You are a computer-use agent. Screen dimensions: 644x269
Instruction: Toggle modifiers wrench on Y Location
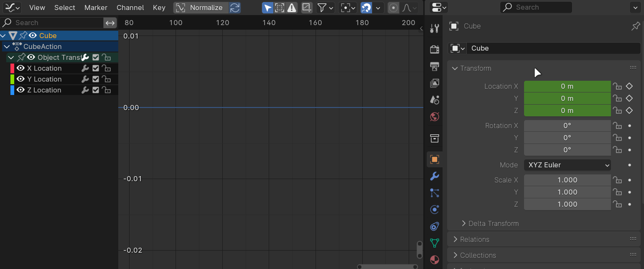pos(85,79)
